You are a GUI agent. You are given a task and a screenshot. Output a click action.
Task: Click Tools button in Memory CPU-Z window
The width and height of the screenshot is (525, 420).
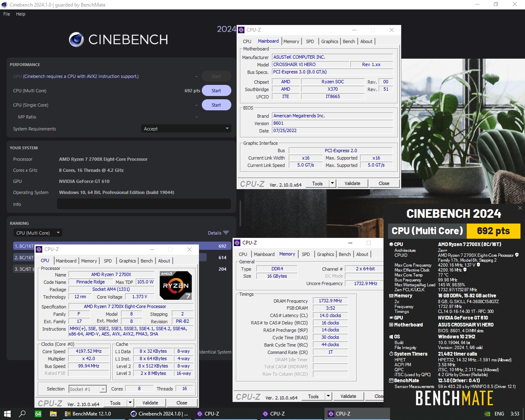[x=313, y=396]
